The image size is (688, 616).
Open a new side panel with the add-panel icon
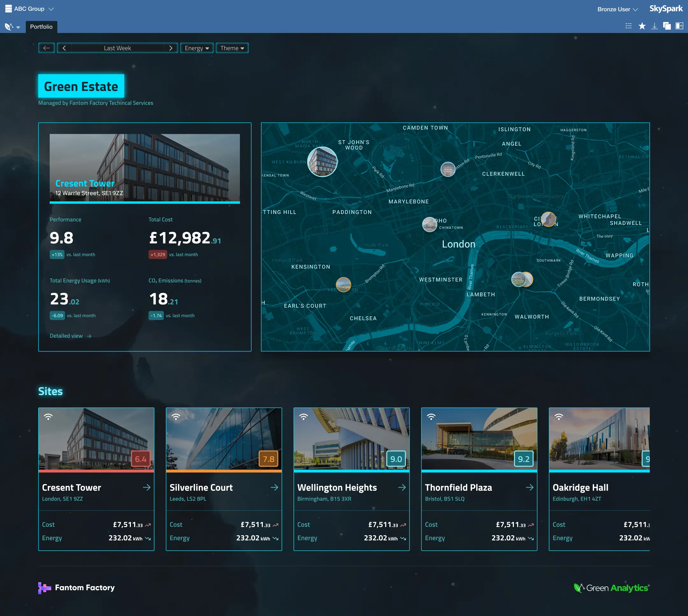(679, 26)
